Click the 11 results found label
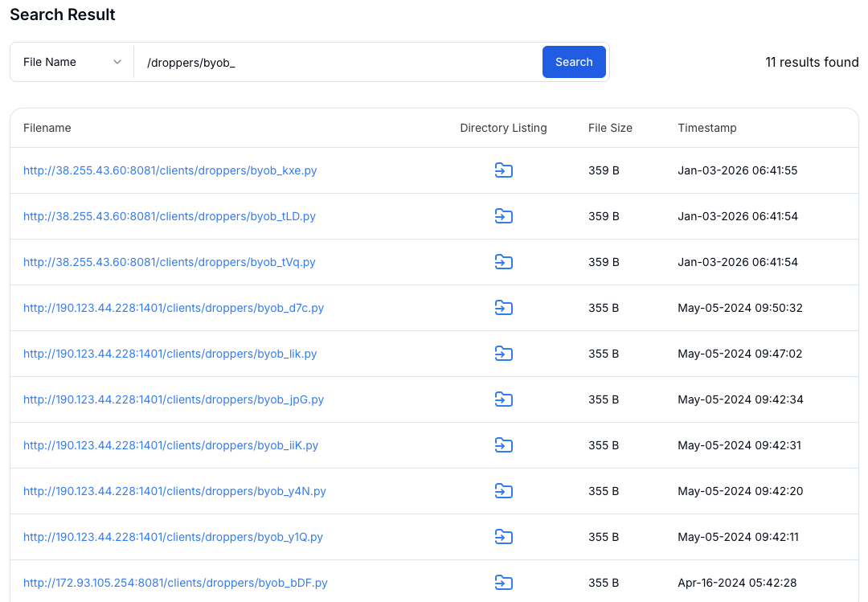The image size is (868, 602). click(812, 62)
